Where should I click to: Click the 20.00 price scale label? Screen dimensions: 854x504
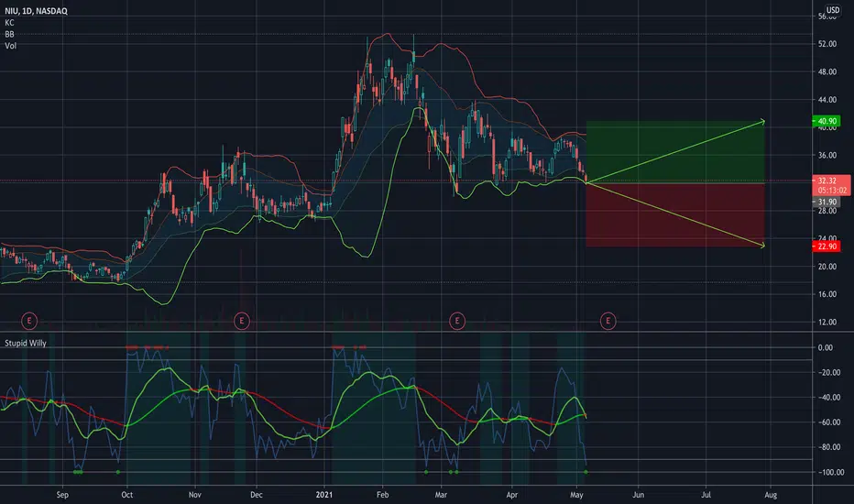click(x=827, y=267)
